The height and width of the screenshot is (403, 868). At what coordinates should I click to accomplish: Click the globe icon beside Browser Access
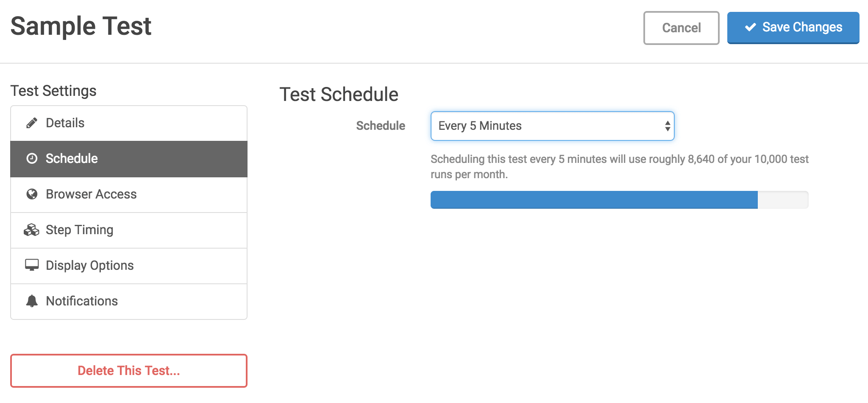(x=32, y=194)
